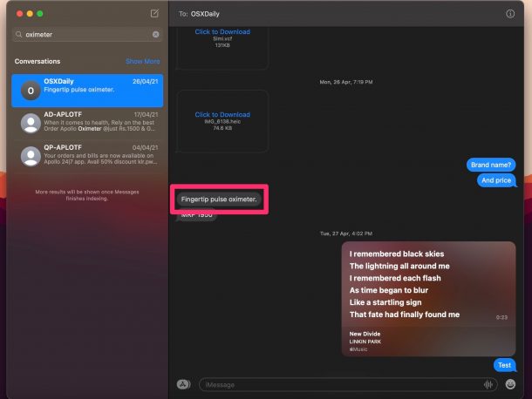Click the AD-APLOTF contact avatar

pyautogui.click(x=31, y=123)
